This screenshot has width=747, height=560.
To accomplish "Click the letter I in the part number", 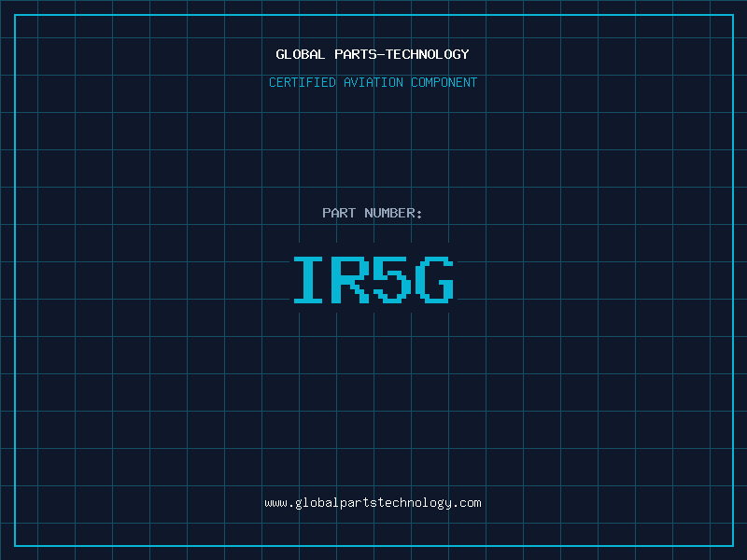I will pyautogui.click(x=309, y=280).
